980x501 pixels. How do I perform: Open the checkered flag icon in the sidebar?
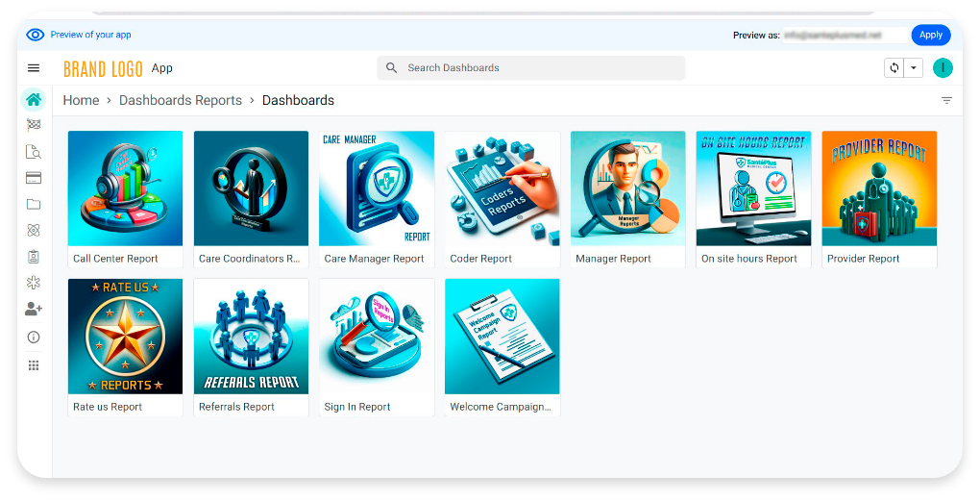point(34,125)
